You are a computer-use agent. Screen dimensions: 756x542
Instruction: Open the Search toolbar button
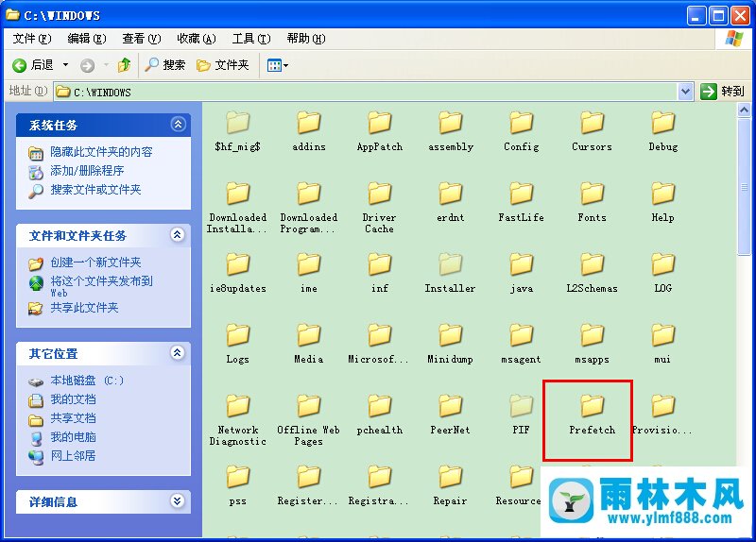164,64
